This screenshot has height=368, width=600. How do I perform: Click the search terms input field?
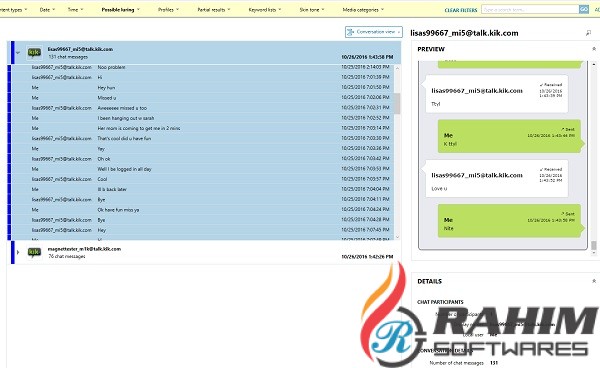point(530,9)
